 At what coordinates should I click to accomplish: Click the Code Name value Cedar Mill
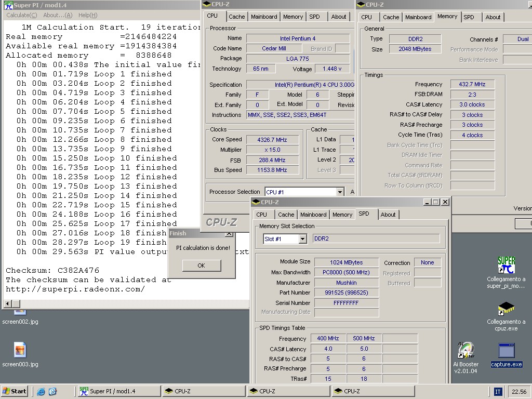tap(273, 48)
